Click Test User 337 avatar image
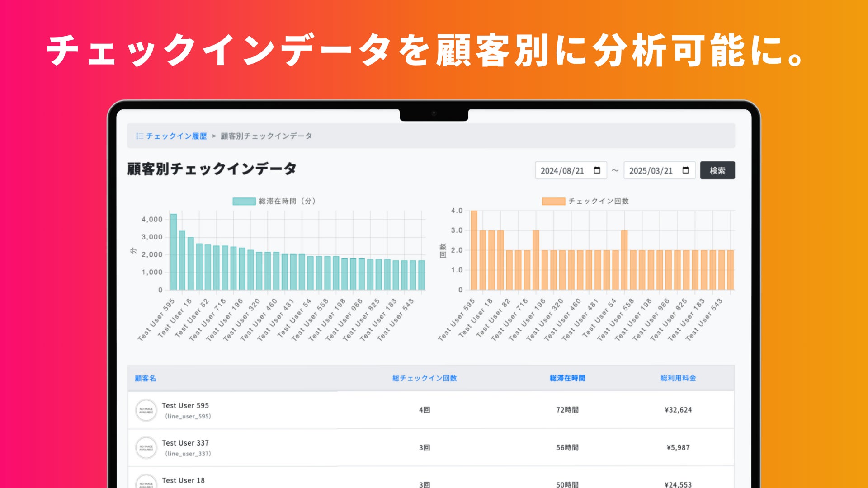This screenshot has height=488, width=868. [x=146, y=448]
